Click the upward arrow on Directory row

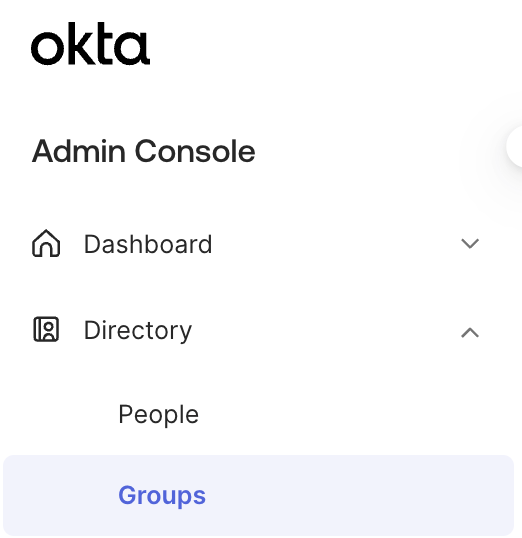coord(469,332)
